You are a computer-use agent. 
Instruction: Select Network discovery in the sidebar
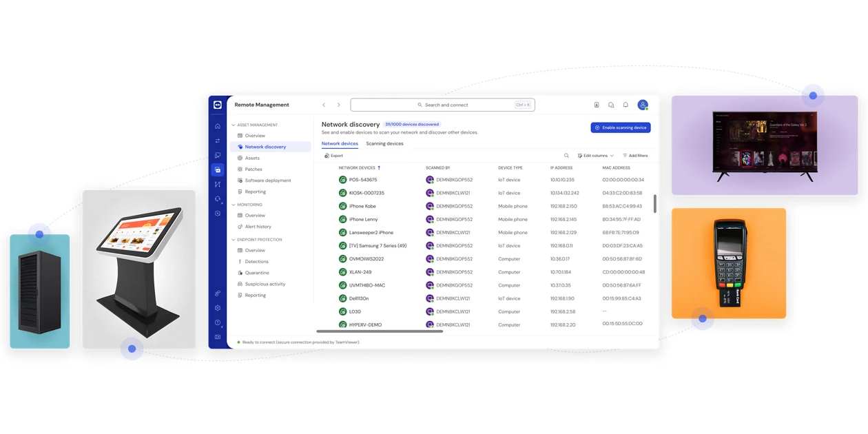(x=269, y=147)
